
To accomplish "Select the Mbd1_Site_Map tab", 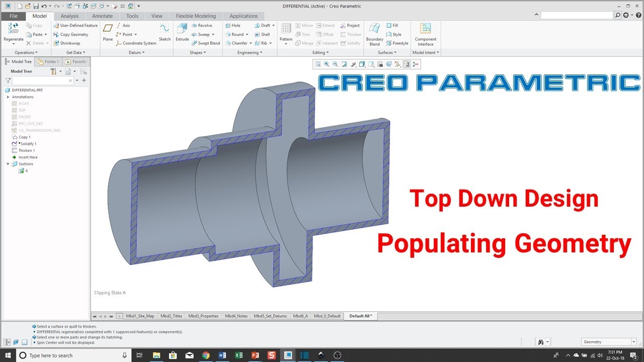I will pyautogui.click(x=140, y=316).
